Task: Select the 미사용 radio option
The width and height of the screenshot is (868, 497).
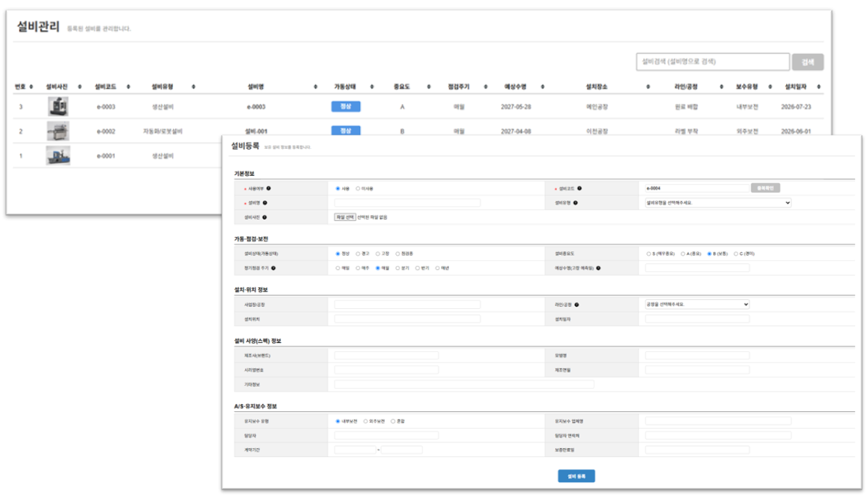Action: click(358, 189)
